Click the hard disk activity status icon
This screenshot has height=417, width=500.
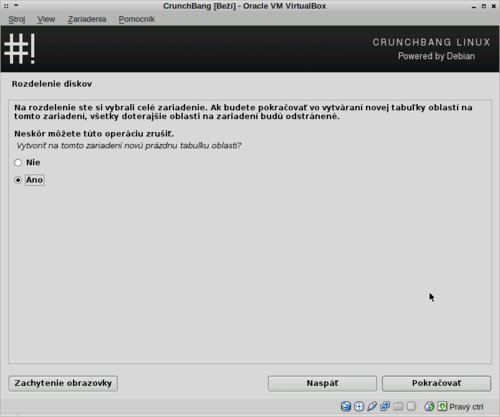(x=346, y=406)
